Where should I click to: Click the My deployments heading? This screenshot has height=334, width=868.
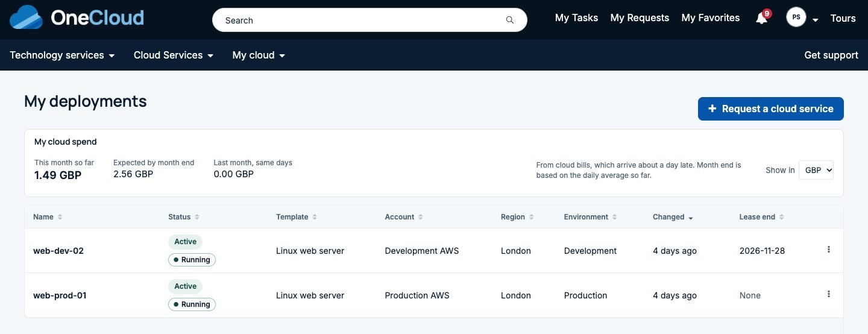coord(86,101)
